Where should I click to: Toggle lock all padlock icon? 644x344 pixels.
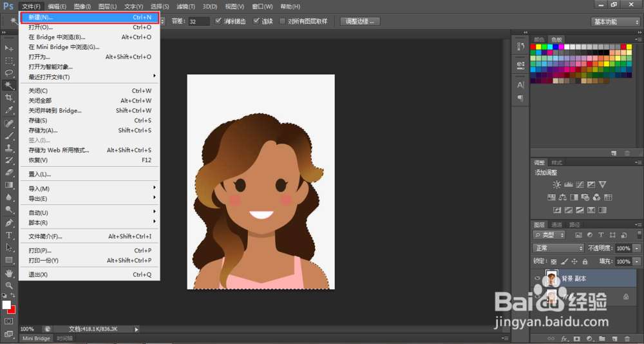(x=585, y=262)
